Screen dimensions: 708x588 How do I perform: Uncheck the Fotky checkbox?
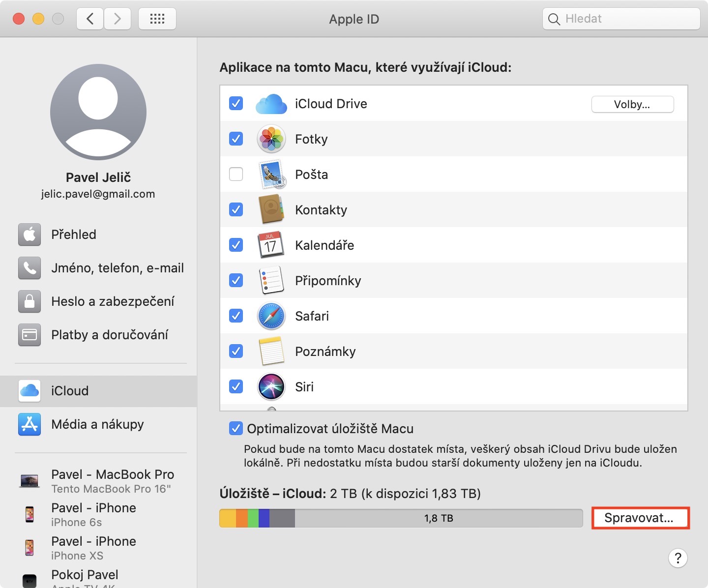coord(236,139)
